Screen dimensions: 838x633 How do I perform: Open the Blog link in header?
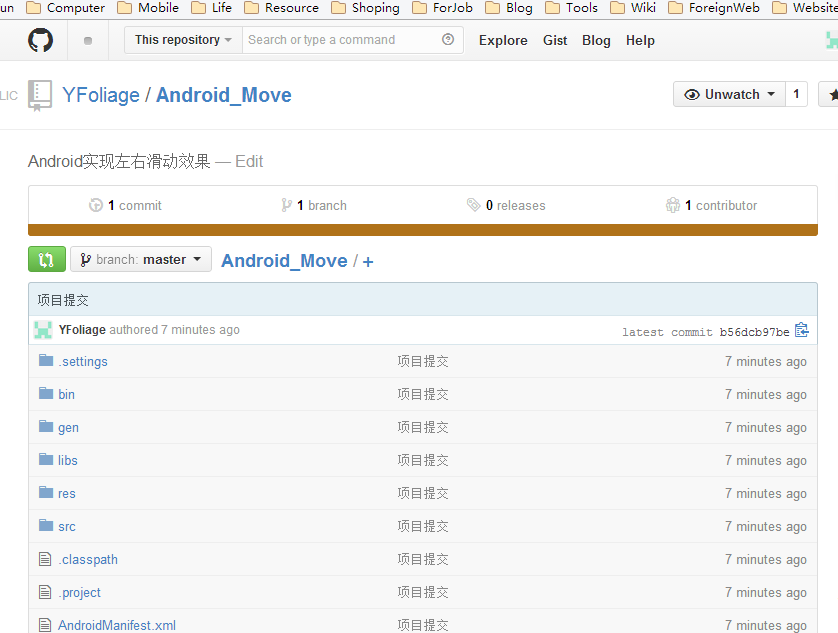(596, 41)
